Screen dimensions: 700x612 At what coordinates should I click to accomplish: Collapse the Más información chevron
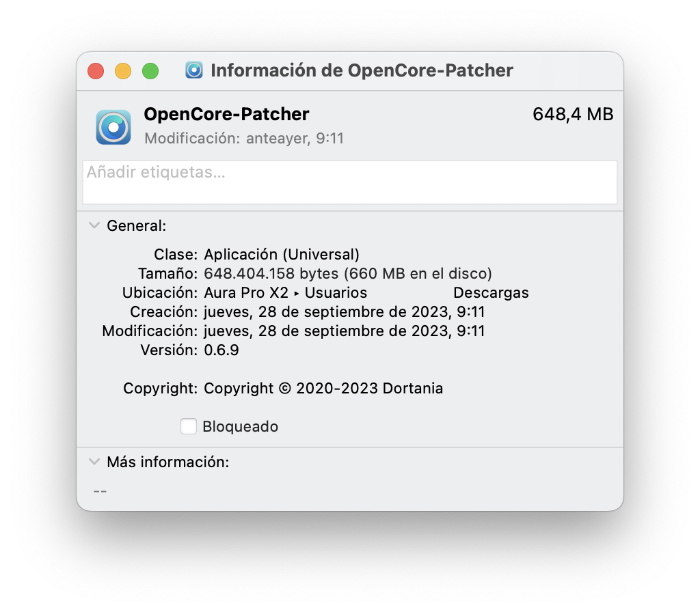click(x=94, y=462)
